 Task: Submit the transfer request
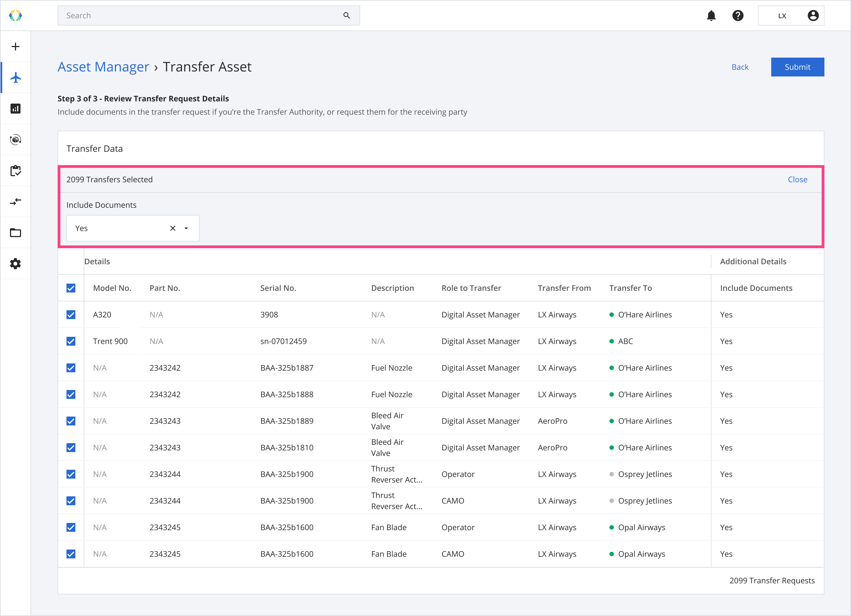click(797, 67)
